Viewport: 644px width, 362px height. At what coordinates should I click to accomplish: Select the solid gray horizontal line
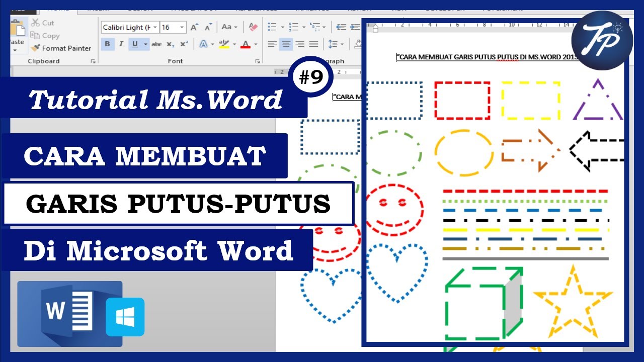tap(525, 259)
